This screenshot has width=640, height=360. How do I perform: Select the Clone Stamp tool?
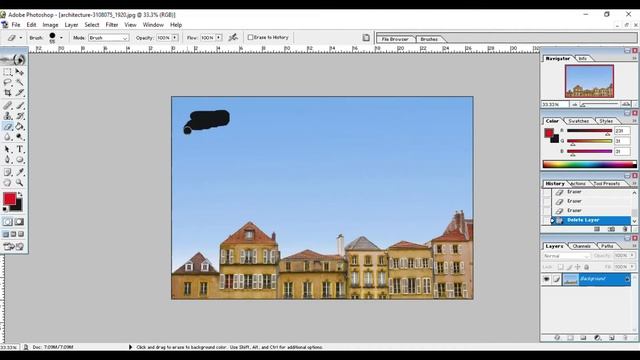[x=7, y=116]
